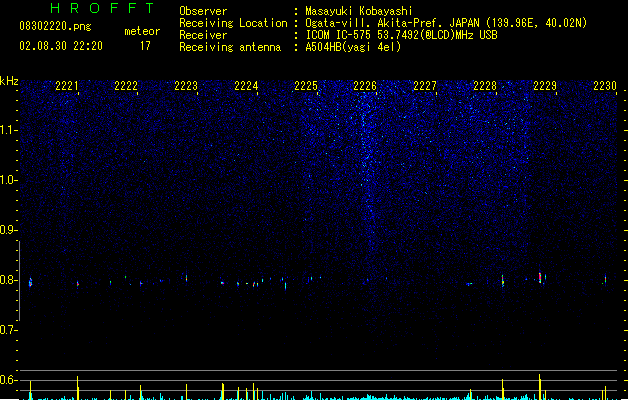Click the 0.9 kHz frequency label
629x400 pixels.
pos(8,230)
